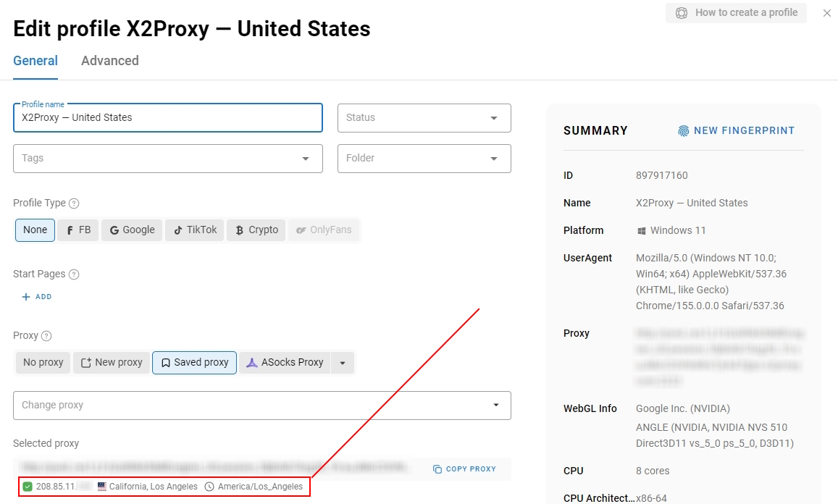838x504 pixels.
Task: Click the x86-64 CPU architecture value
Action: tap(651, 498)
